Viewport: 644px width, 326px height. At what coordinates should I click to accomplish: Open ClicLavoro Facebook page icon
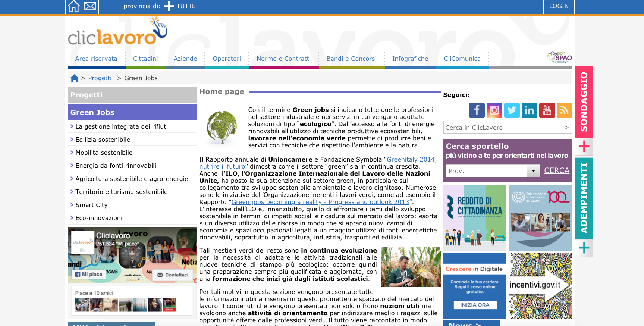pos(477,110)
